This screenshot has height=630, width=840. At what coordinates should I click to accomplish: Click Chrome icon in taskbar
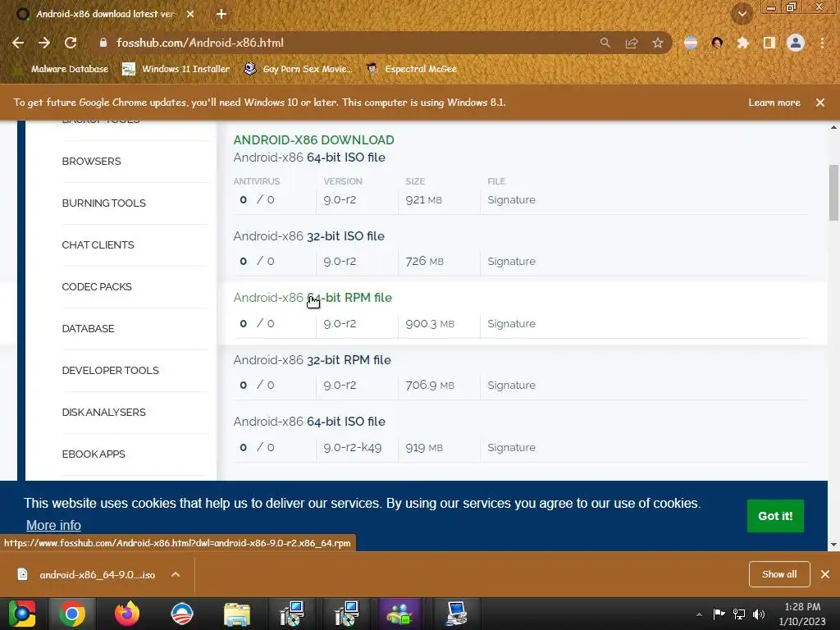[x=72, y=614]
